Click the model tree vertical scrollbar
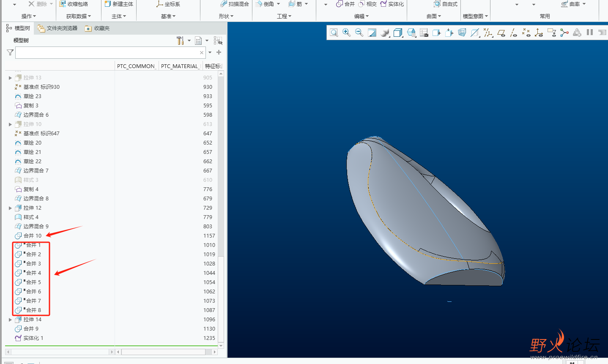This screenshot has width=608, height=364. point(221,169)
